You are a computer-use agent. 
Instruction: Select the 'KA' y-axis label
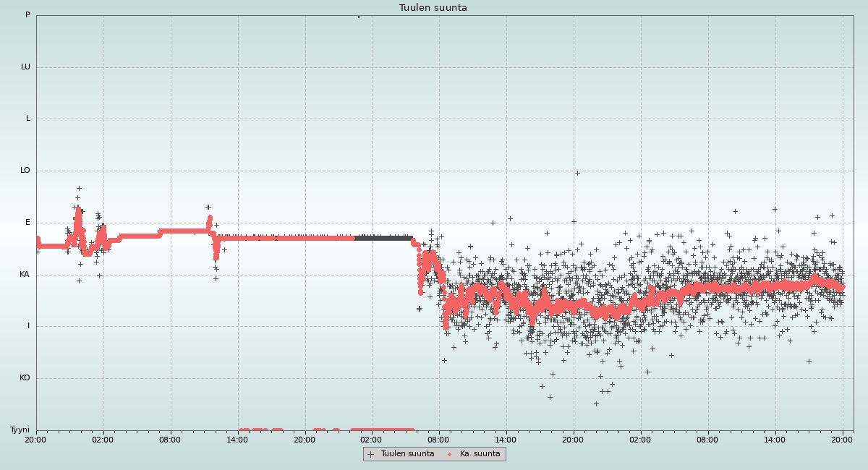click(x=25, y=275)
